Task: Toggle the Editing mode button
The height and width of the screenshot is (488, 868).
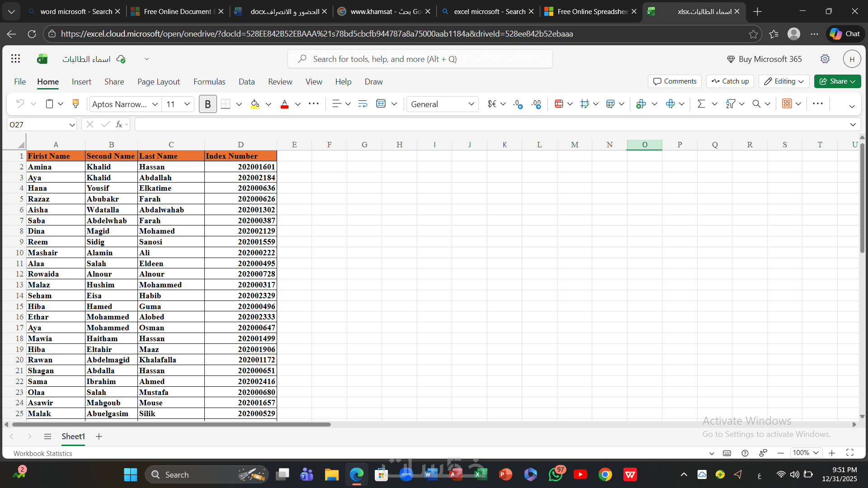Action: point(784,81)
